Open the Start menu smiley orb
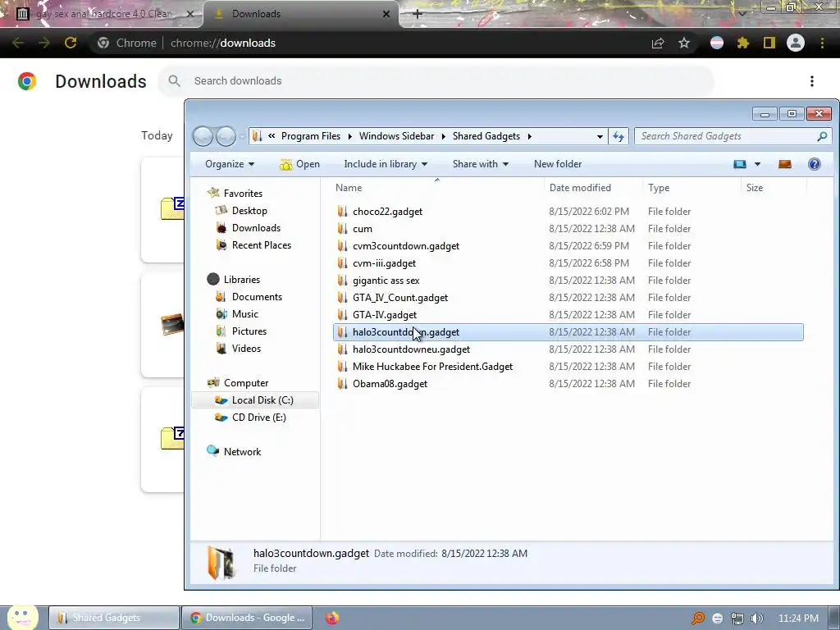840x630 pixels. 22,617
